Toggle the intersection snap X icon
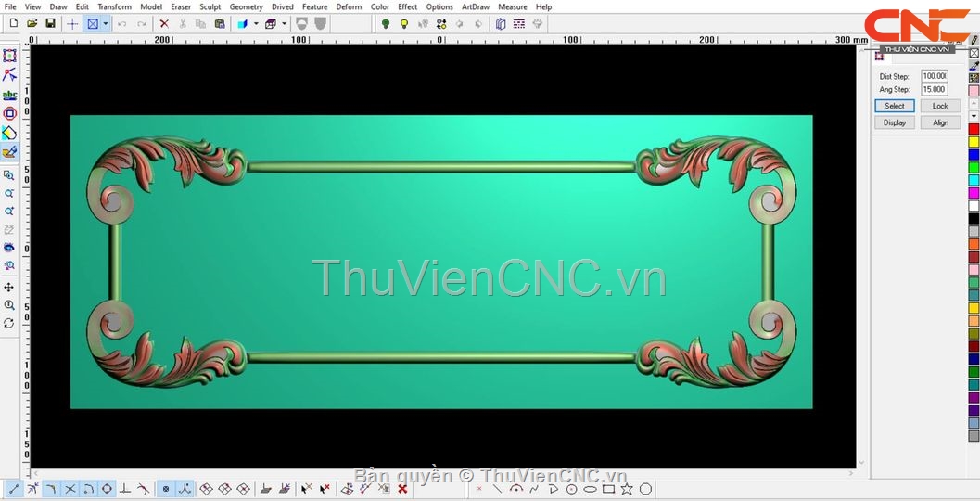This screenshot has width=980, height=501. click(x=70, y=489)
